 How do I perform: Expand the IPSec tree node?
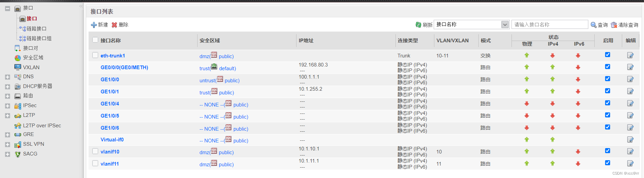(x=7, y=106)
